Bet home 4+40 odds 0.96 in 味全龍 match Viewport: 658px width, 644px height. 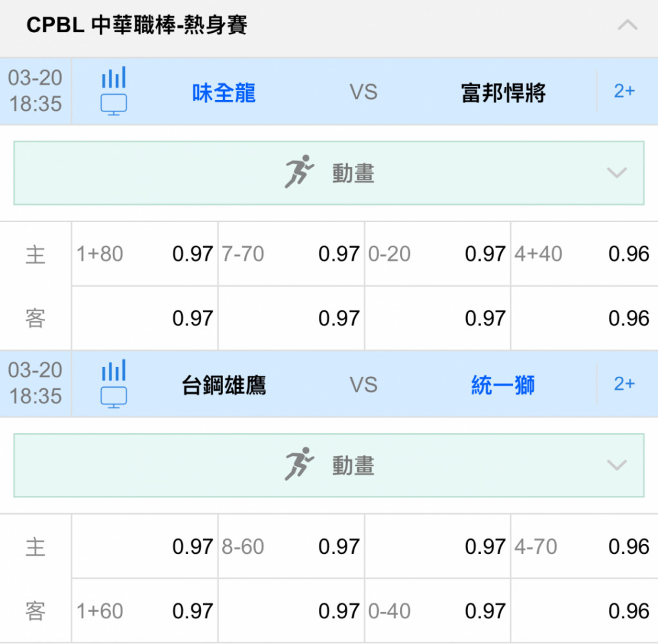[x=585, y=254]
